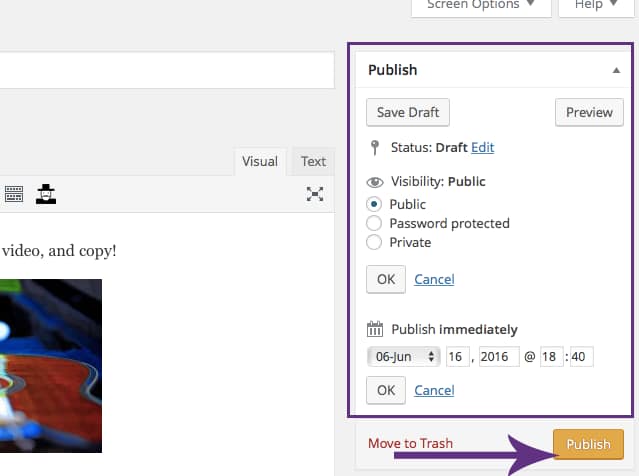Click the Toolbar Toggle keyboard icon
This screenshot has height=476, width=639.
[x=13, y=194]
